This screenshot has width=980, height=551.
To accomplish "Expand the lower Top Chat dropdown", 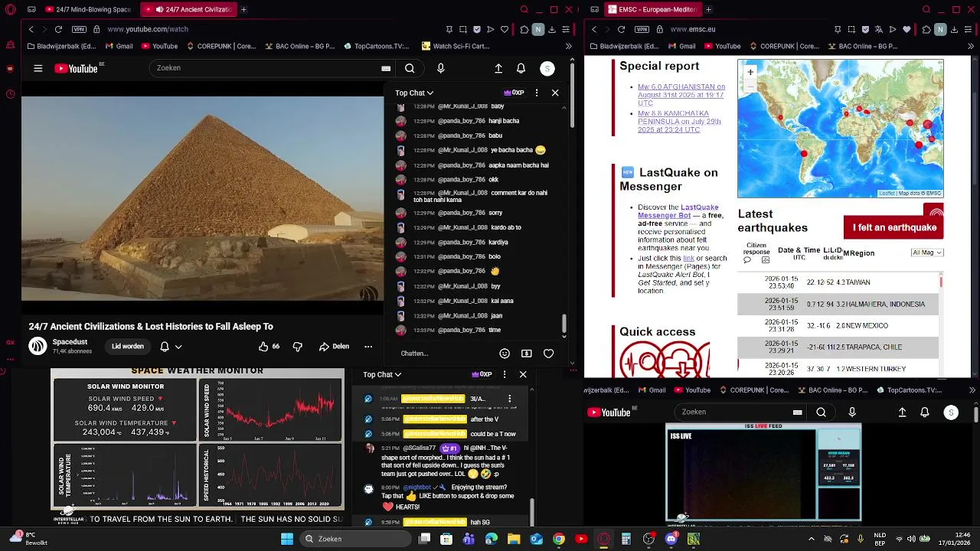I will pos(382,374).
